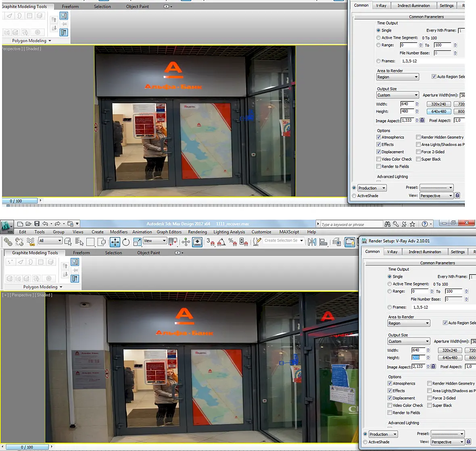Open the Manage Layers icon
Screen dimensions: 476x451
336,242
